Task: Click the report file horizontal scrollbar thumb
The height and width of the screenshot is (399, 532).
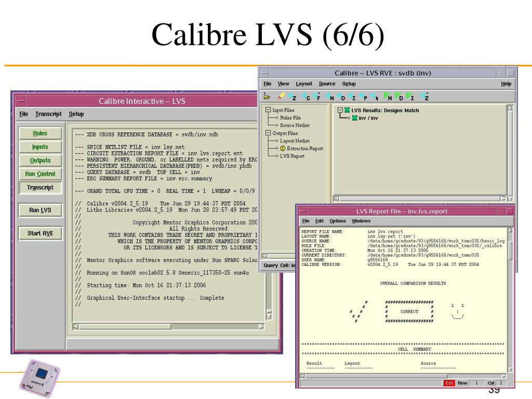Action: pyautogui.click(x=376, y=376)
